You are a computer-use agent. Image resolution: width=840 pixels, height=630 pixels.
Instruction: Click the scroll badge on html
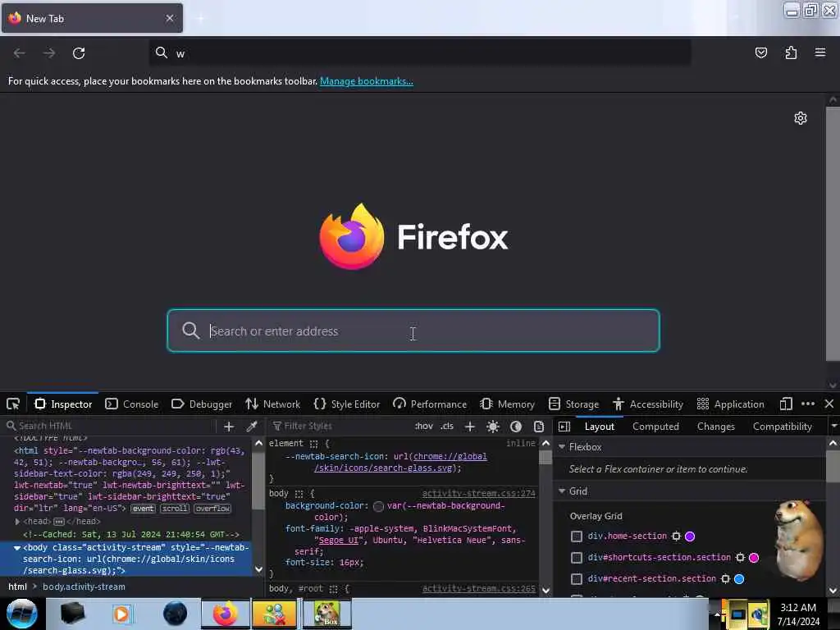(x=175, y=509)
